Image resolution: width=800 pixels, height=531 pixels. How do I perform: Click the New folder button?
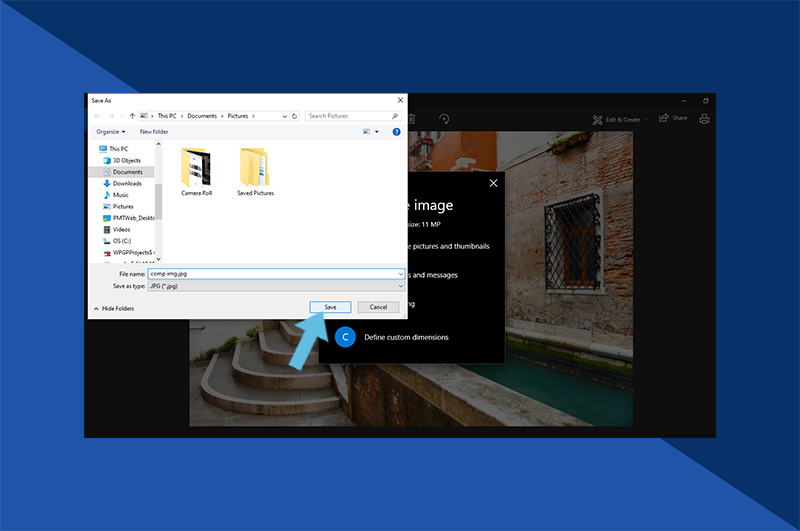click(x=154, y=132)
